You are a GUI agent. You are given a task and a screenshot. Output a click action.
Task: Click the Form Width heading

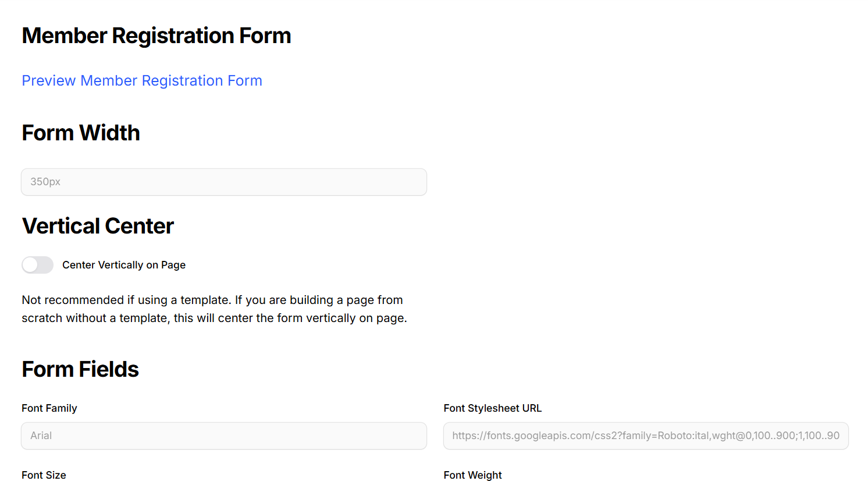(x=81, y=133)
